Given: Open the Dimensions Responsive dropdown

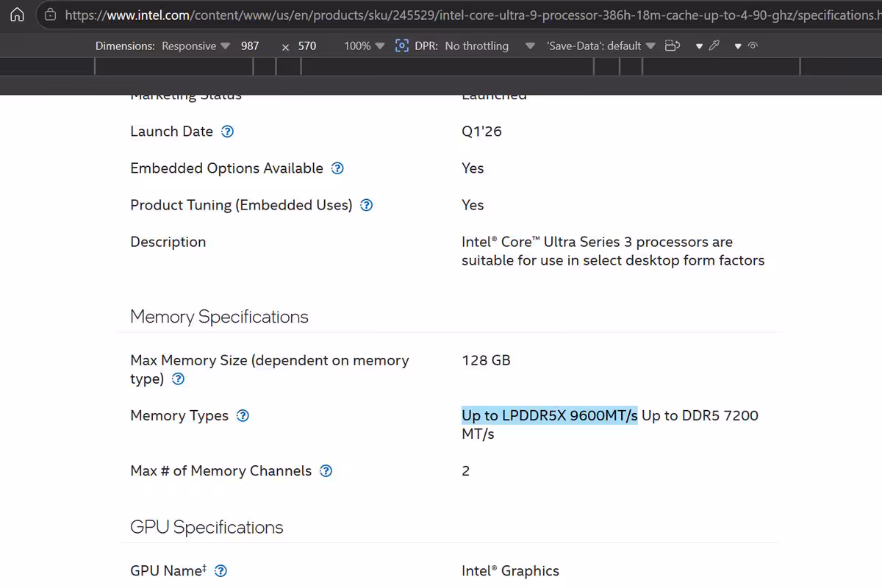Looking at the screenshot, I should click(196, 46).
